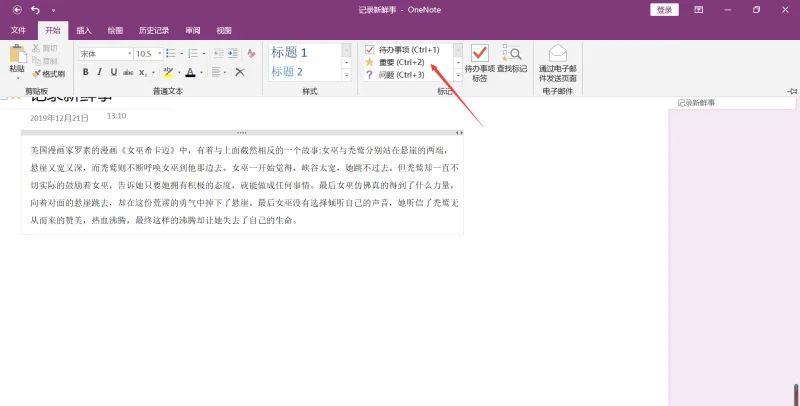Click into the note paragraph about 女巫希卡迈
Screen dimensions: 800x406
(x=244, y=185)
